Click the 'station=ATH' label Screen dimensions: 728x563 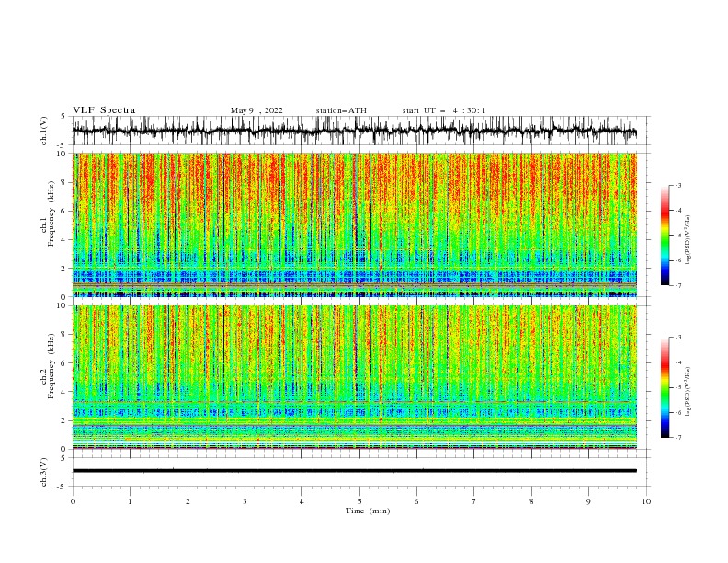click(341, 110)
